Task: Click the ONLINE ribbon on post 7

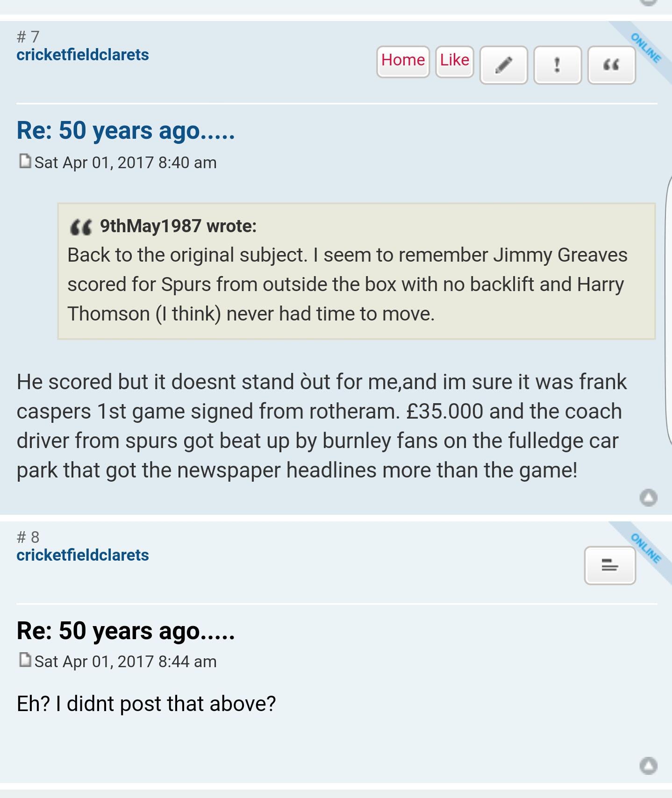Action: [645, 48]
